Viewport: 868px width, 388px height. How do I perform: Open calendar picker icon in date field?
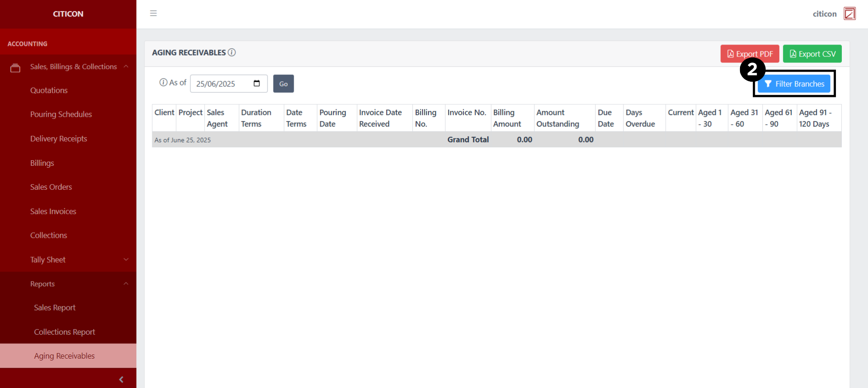[x=257, y=83]
